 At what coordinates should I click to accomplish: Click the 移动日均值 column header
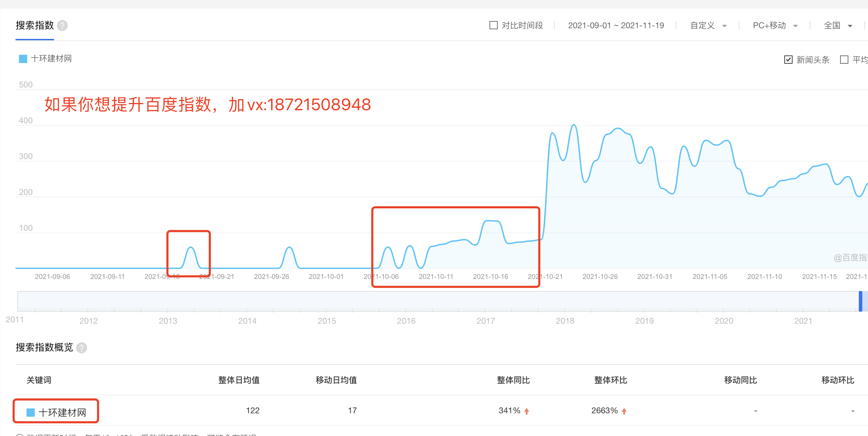click(336, 380)
